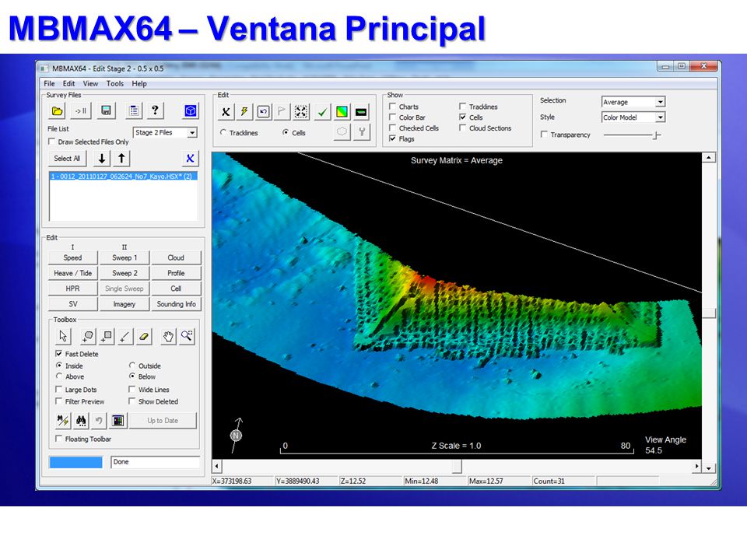Select the line tool in Toolbox
747x560 pixels.
pos(124,336)
